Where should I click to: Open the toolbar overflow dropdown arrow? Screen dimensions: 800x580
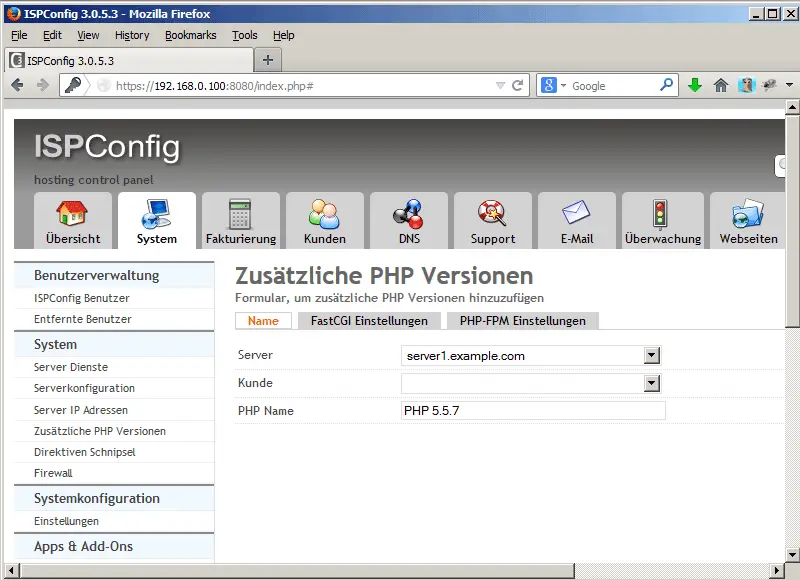click(x=789, y=85)
